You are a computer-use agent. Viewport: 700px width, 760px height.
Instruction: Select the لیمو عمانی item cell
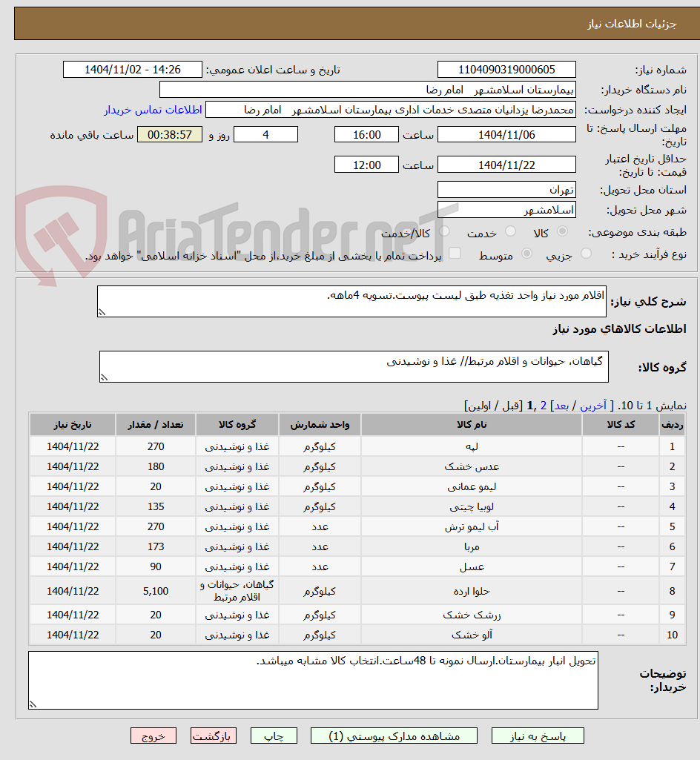(x=472, y=486)
